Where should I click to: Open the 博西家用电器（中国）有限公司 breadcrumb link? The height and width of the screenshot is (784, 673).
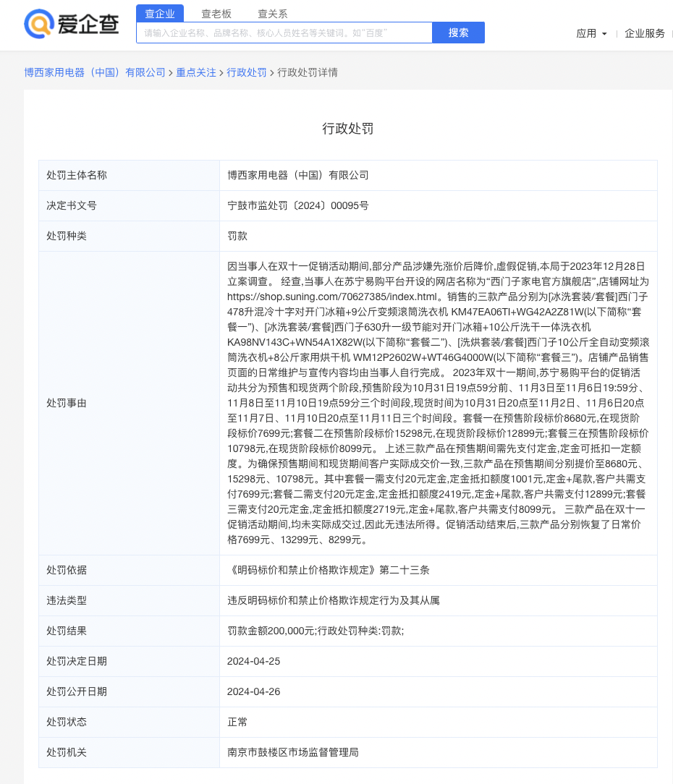tap(95, 72)
